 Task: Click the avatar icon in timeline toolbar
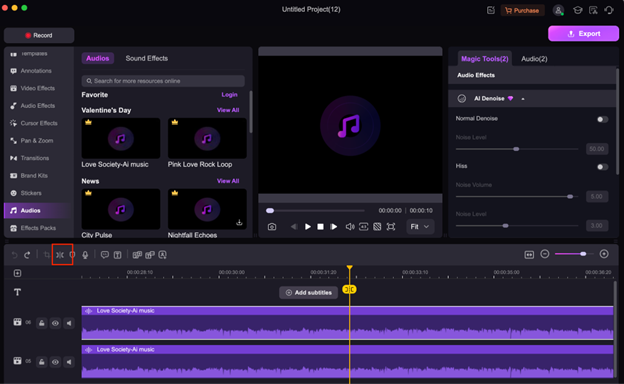tap(162, 255)
